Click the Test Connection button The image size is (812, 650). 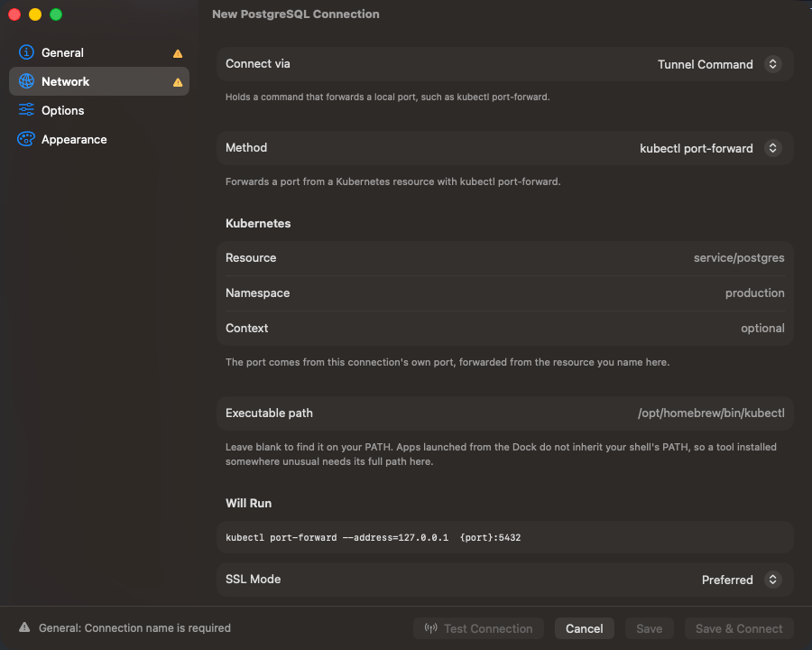(x=478, y=628)
